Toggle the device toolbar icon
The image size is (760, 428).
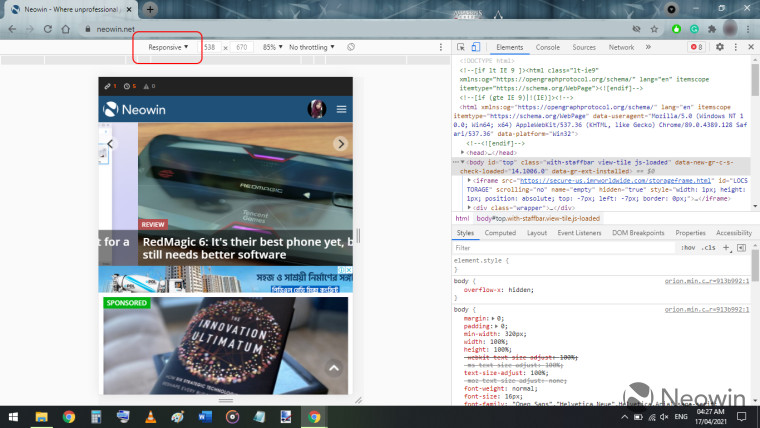click(x=475, y=47)
